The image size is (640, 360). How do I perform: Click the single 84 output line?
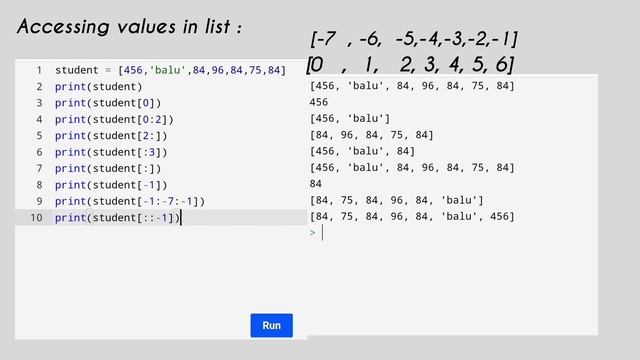tap(316, 184)
